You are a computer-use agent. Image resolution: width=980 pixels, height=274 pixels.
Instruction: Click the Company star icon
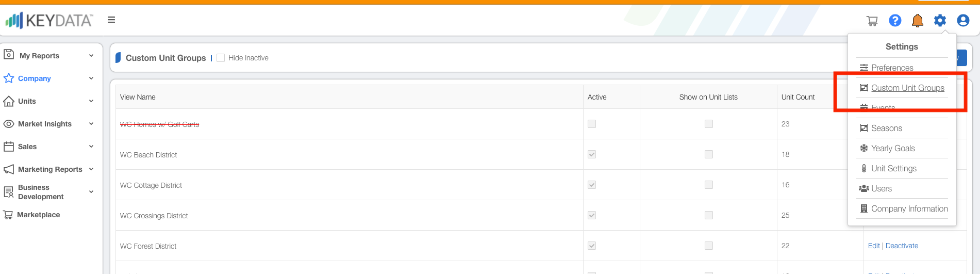click(9, 78)
